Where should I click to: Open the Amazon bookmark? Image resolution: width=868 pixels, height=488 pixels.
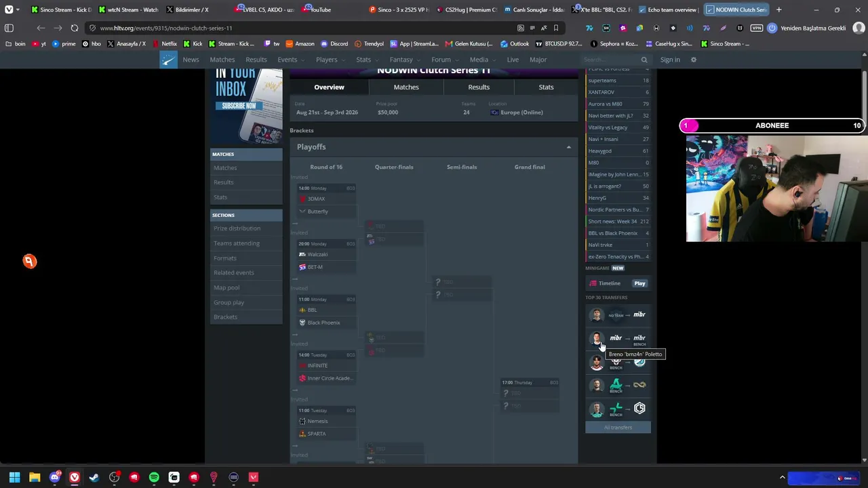click(x=300, y=43)
